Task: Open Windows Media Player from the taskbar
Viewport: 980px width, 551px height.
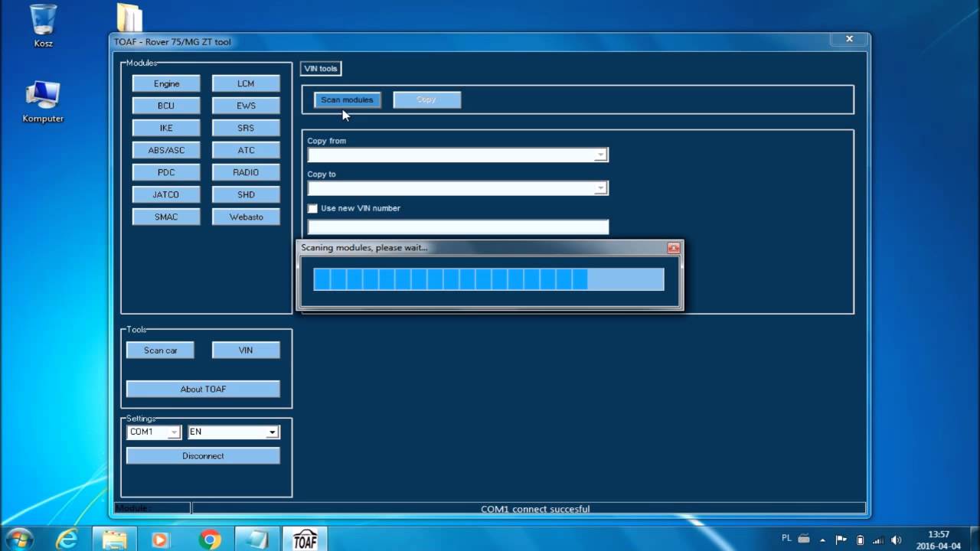Action: coord(160,539)
